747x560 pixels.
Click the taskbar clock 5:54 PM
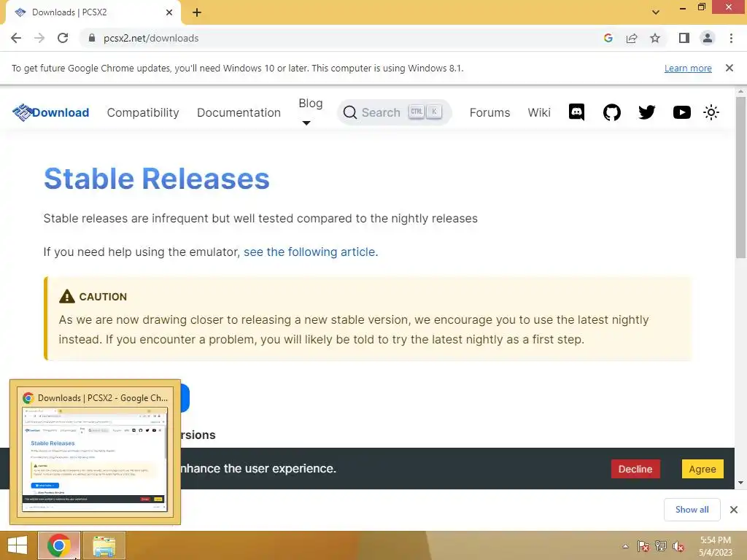[x=715, y=546]
